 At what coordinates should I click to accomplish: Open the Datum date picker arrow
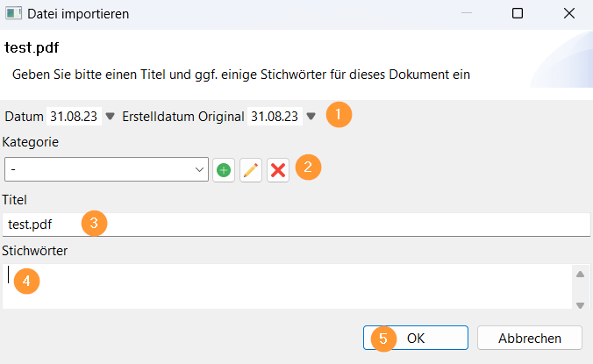click(x=111, y=116)
